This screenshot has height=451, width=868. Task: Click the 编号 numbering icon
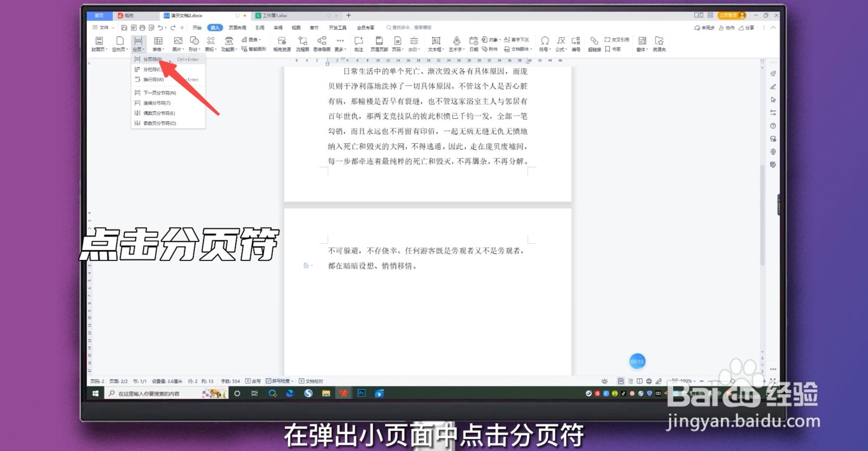point(576,44)
